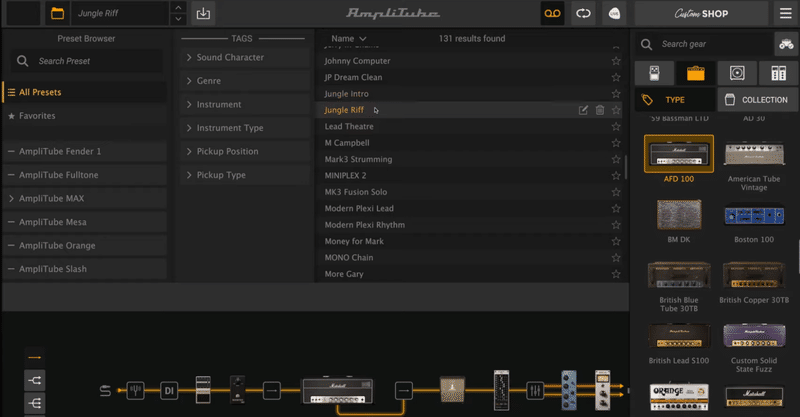The image size is (800, 417).
Task: Star the Modern Plexi Lead preset
Action: pyautogui.click(x=616, y=208)
